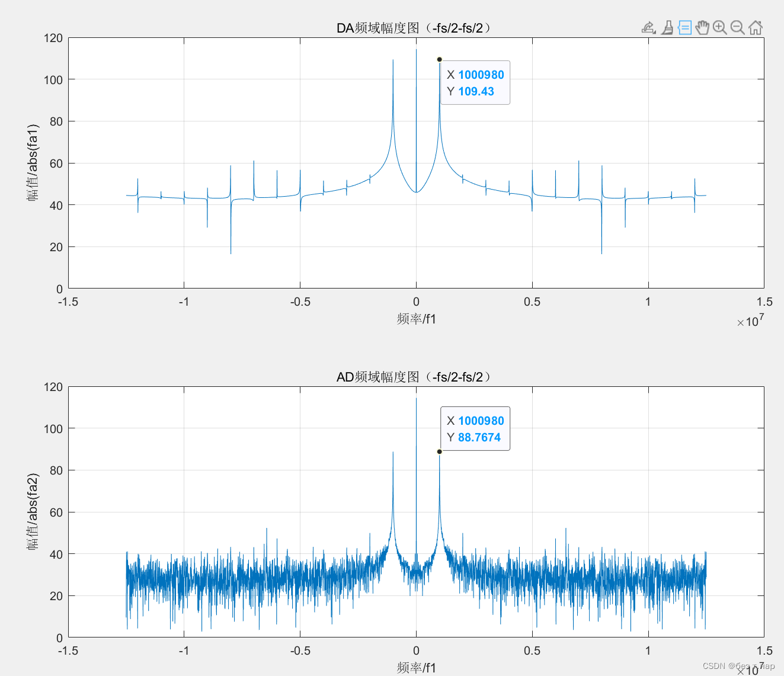Open the export axes toolbar icon

coord(648,27)
